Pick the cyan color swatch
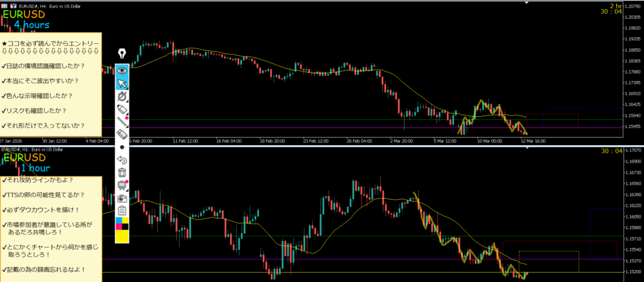The height and width of the screenshot is (282, 644). tap(118, 220)
